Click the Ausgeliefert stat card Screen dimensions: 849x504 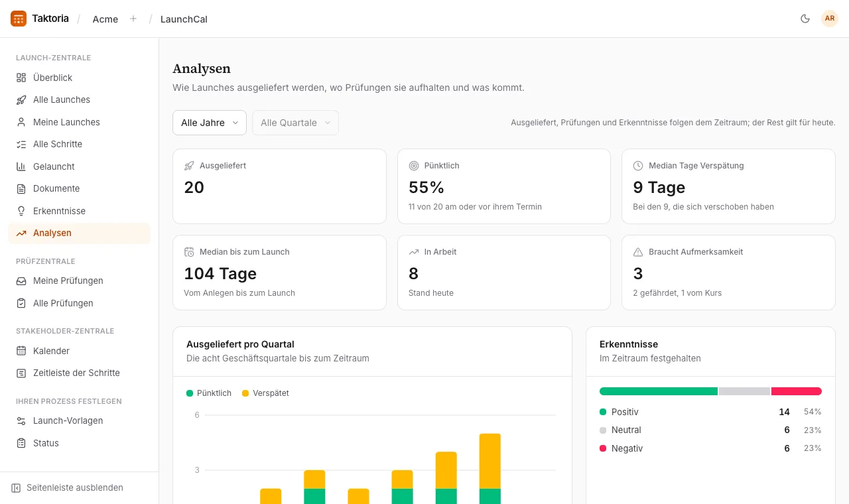point(279,186)
